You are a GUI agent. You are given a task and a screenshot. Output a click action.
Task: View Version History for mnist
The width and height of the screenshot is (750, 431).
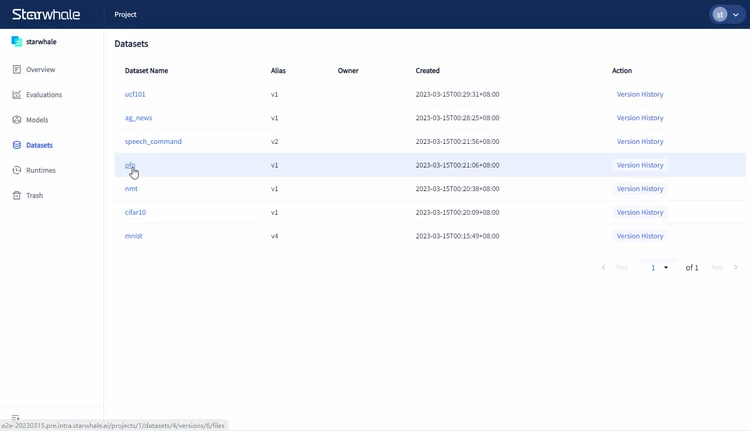pyautogui.click(x=639, y=236)
